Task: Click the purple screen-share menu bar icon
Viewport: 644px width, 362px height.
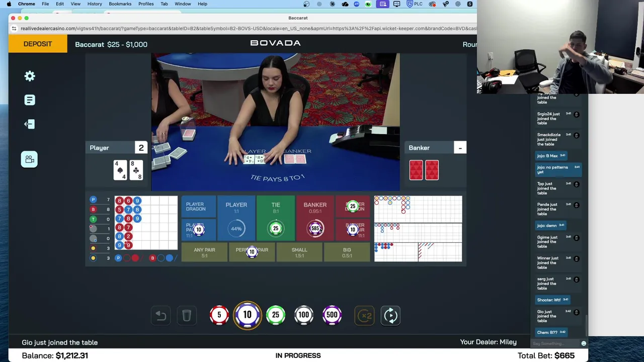Action: pyautogui.click(x=383, y=4)
